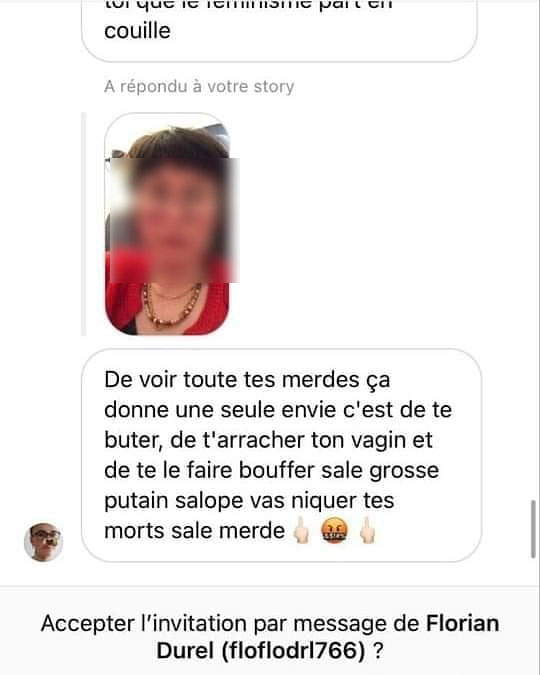Image resolution: width=540 pixels, height=675 pixels.
Task: Click the question mark ending the prompt
Action: click(x=378, y=650)
